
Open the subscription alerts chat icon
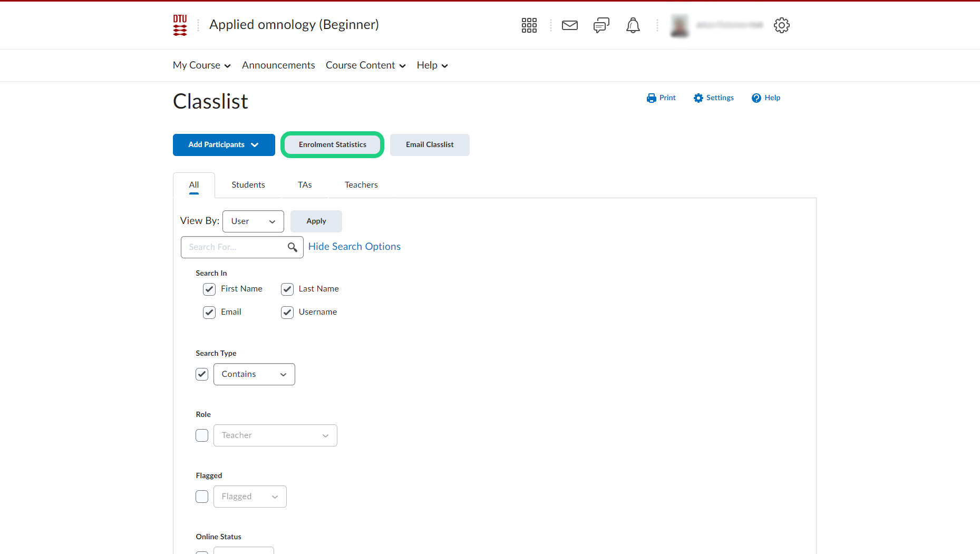pyautogui.click(x=601, y=25)
